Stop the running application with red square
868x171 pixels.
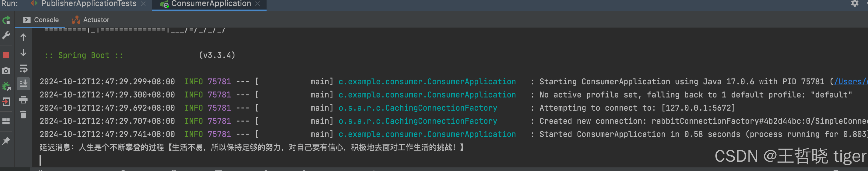[x=6, y=55]
